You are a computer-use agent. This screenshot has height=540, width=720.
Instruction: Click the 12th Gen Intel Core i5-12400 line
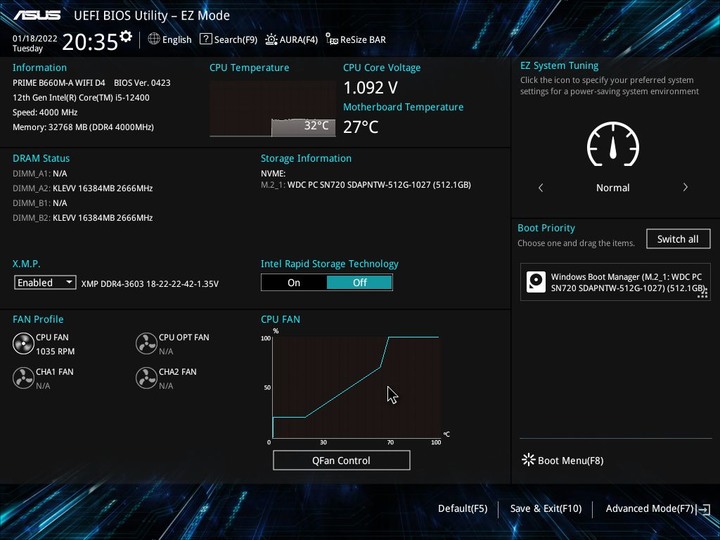coord(81,97)
